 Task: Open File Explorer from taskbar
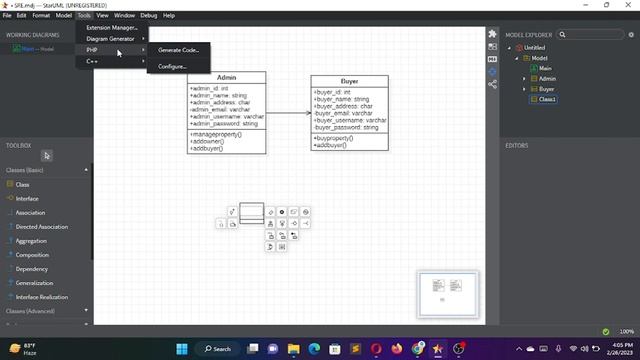(293, 349)
